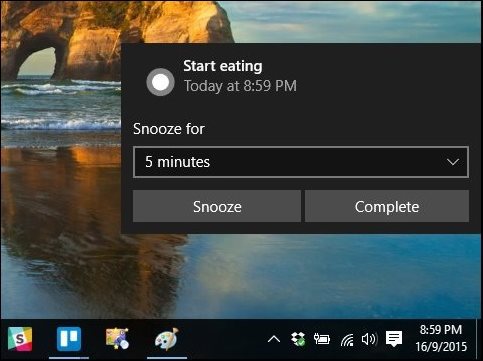Click the Dropbox tray icon
483x361 pixels.
[x=298, y=339]
